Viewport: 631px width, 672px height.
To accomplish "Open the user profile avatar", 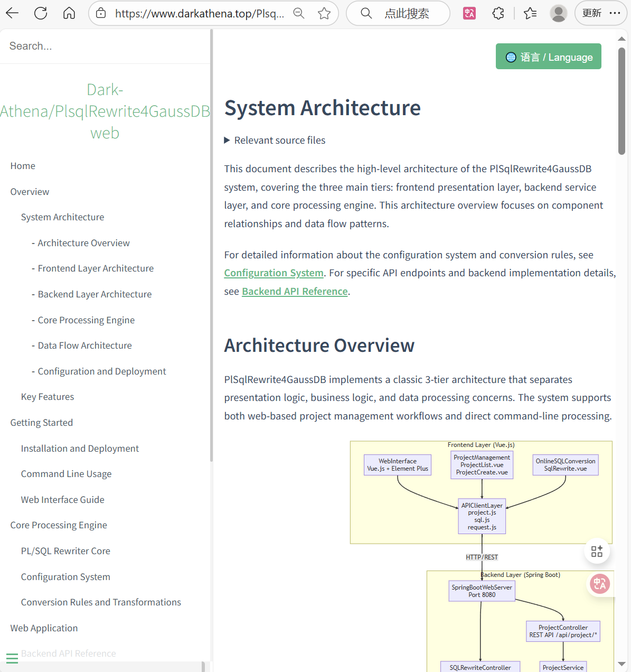I will click(558, 13).
